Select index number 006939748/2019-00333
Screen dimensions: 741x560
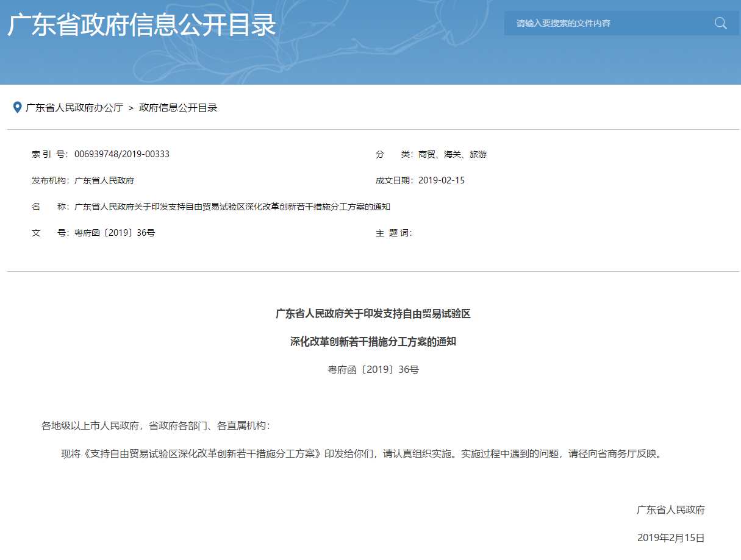122,154
